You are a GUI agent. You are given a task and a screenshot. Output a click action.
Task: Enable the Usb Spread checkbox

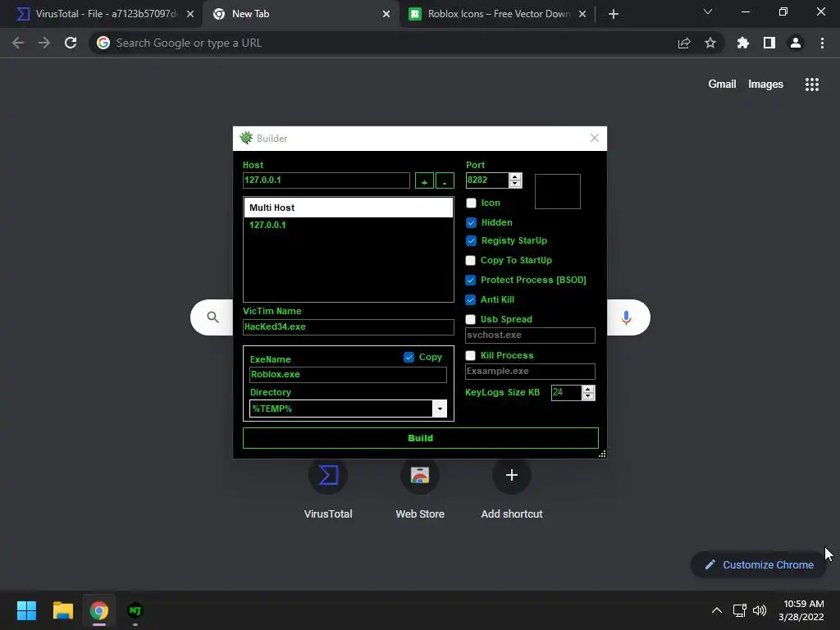(470, 319)
